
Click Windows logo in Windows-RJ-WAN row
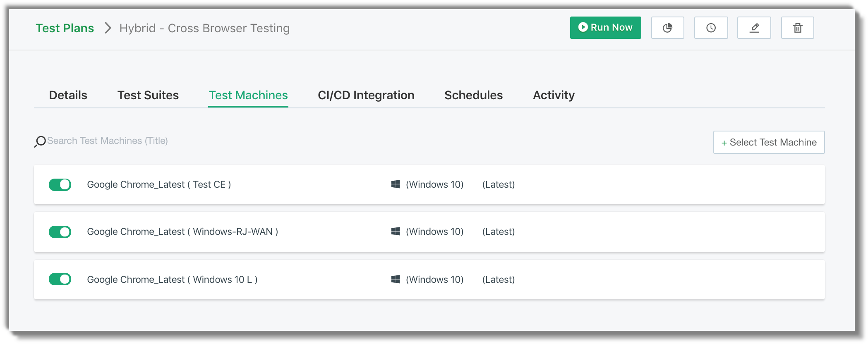point(396,232)
